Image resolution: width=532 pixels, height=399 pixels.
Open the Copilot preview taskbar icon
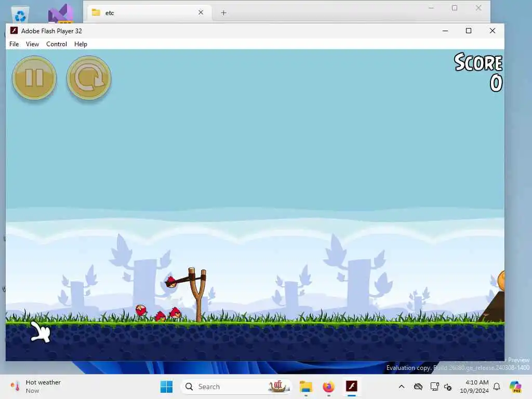pyautogui.click(x=515, y=387)
